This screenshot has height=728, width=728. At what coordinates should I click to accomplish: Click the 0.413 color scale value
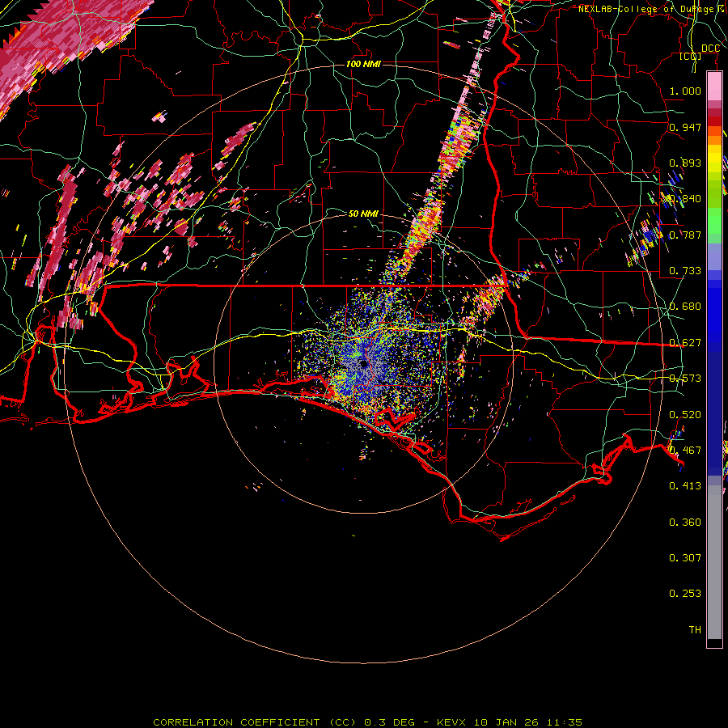coord(685,486)
